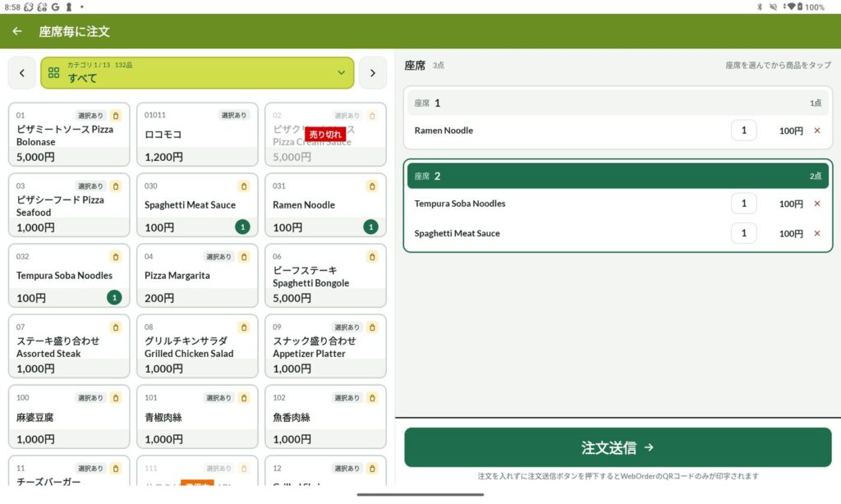Tap the quantity badge on Ramen Noodle card
841x504 pixels.
[370, 227]
